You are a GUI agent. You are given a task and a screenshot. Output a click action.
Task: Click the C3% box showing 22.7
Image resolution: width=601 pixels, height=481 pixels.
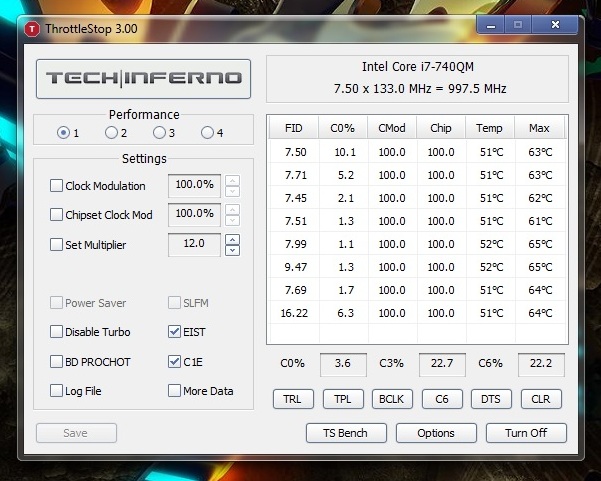442,364
